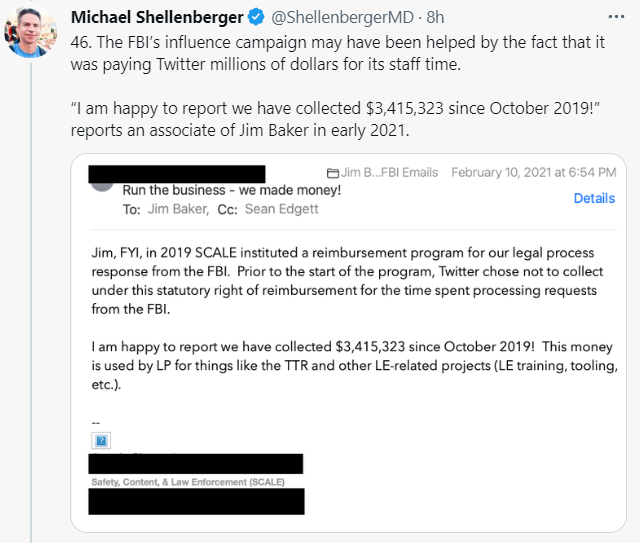This screenshot has width=640, height=543.
Task: Open the @ShellenbergerMD handle link
Action: (356, 17)
